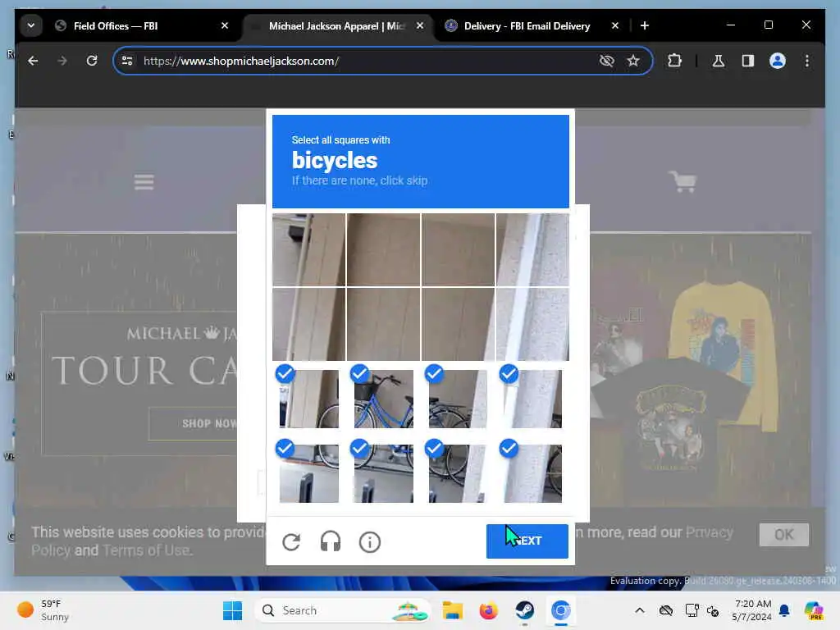Open captcha help info icon

point(369,542)
